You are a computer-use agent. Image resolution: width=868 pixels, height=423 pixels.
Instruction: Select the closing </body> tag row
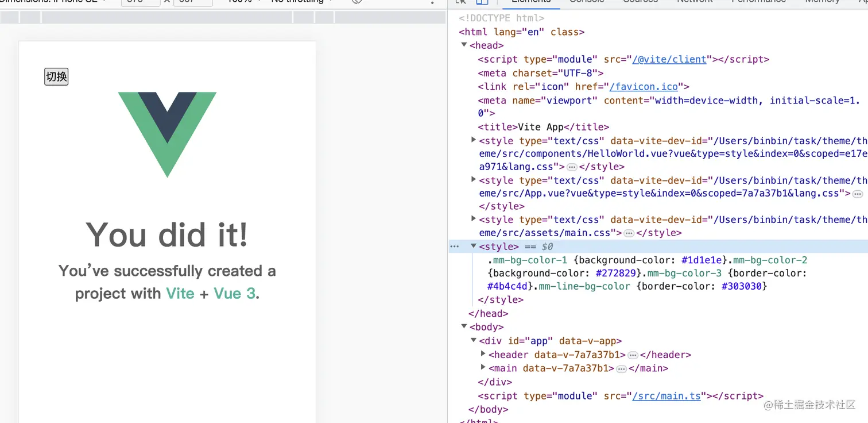point(489,410)
